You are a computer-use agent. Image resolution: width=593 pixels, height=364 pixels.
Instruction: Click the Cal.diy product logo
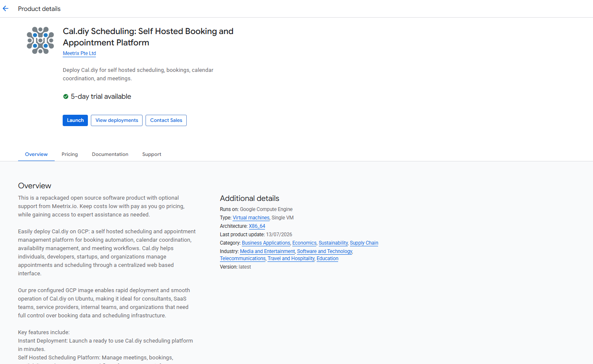pyautogui.click(x=40, y=40)
